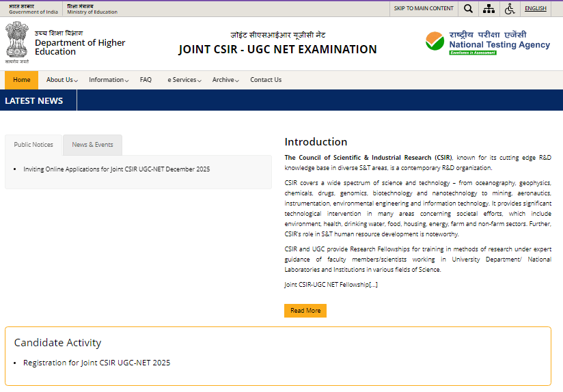The image size is (563, 392).
Task: Switch language via ENGLISH link
Action: click(x=536, y=8)
